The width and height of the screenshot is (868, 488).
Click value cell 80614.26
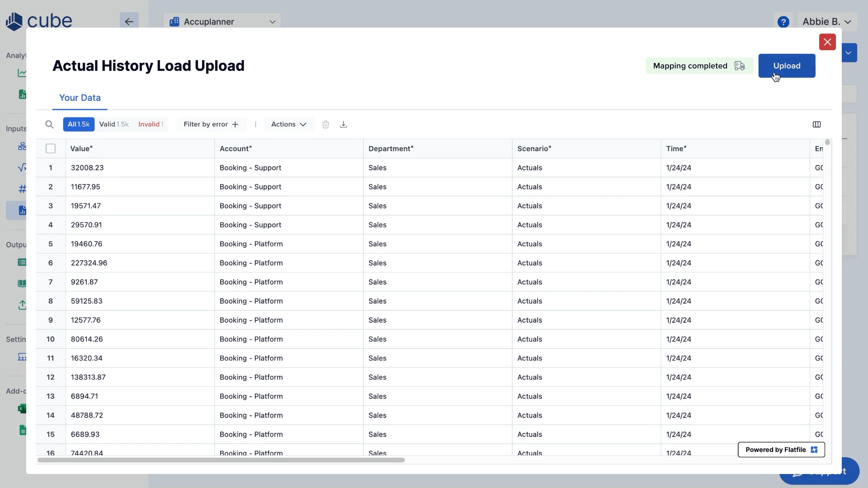click(x=140, y=339)
